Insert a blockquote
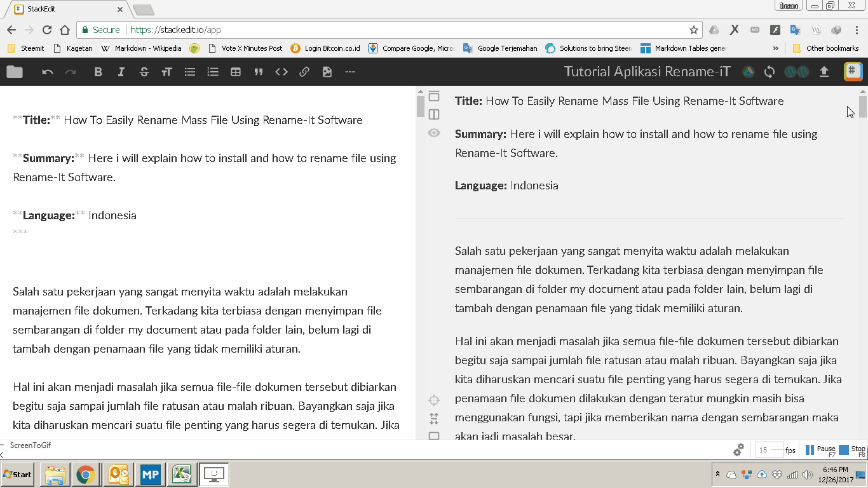868x488 pixels. 259,72
